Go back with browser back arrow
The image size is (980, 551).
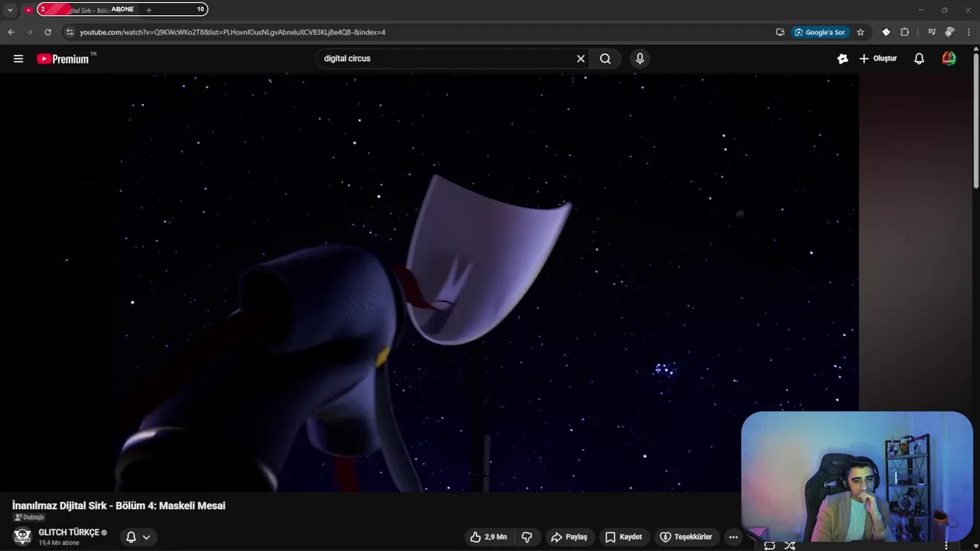point(11,32)
